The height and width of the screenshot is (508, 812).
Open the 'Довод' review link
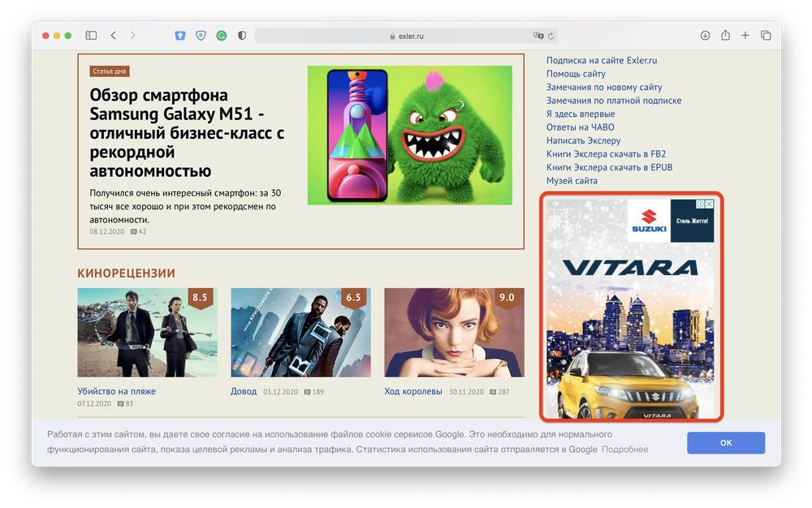pyautogui.click(x=244, y=391)
